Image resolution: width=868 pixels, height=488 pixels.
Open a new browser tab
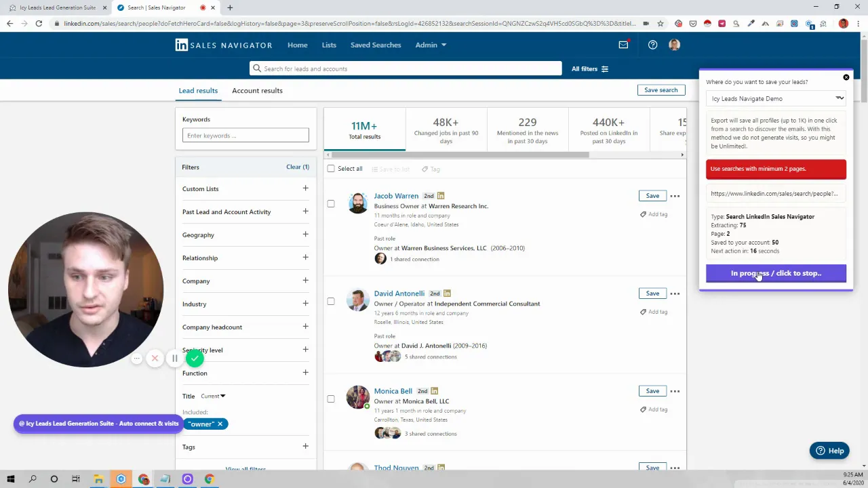click(230, 7)
